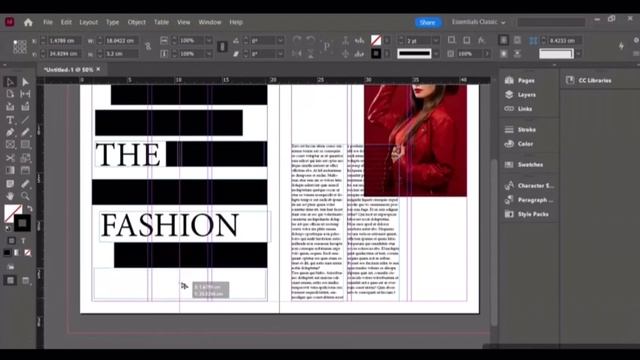The height and width of the screenshot is (360, 640).
Task: Open the stroke weight 2 pt dropdown
Action: click(436, 40)
